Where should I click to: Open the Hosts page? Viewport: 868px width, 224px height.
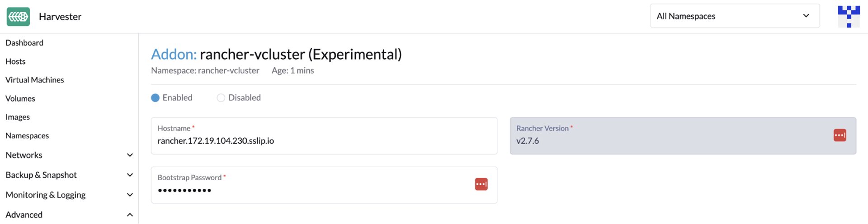(x=15, y=61)
